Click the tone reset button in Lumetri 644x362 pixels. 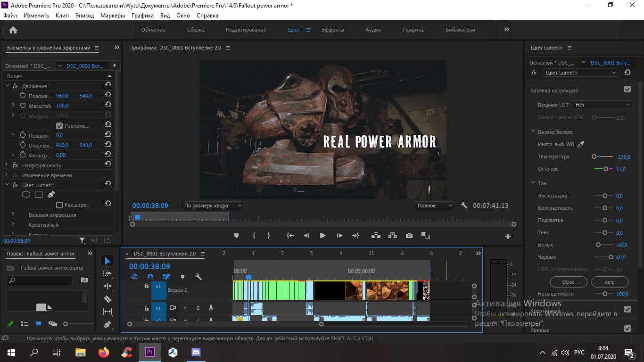569,282
